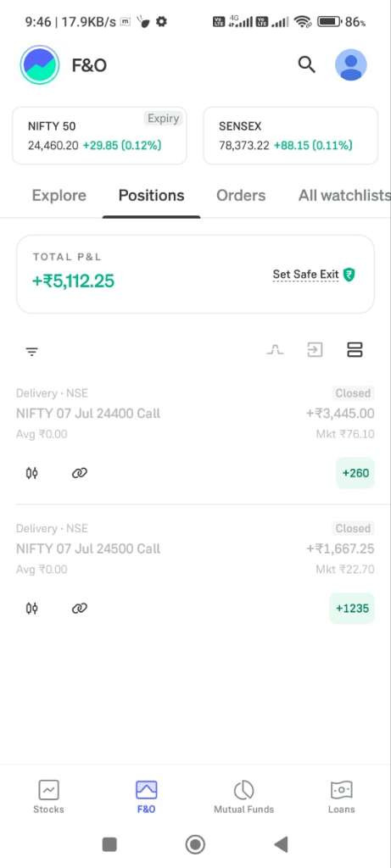Open candlestick chart for 24400 Call

32,473
